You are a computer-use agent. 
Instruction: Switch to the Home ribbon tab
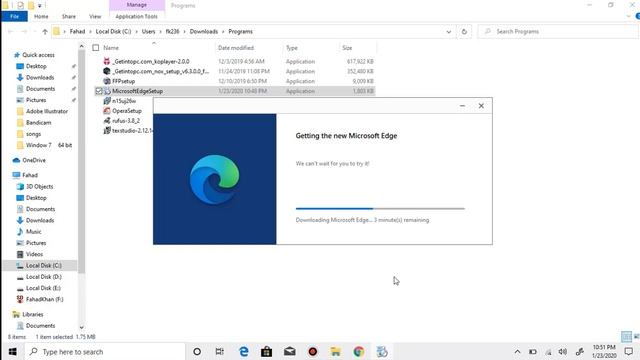[x=41, y=16]
